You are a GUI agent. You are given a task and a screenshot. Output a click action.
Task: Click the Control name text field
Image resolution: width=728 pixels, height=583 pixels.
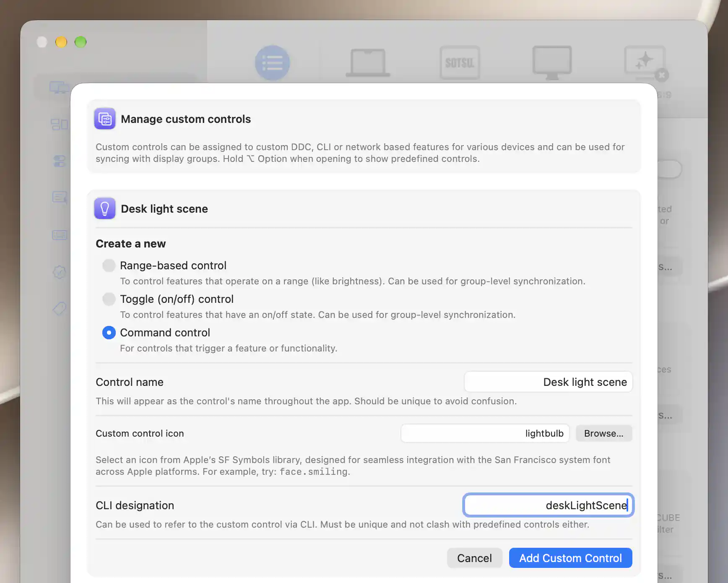point(548,382)
